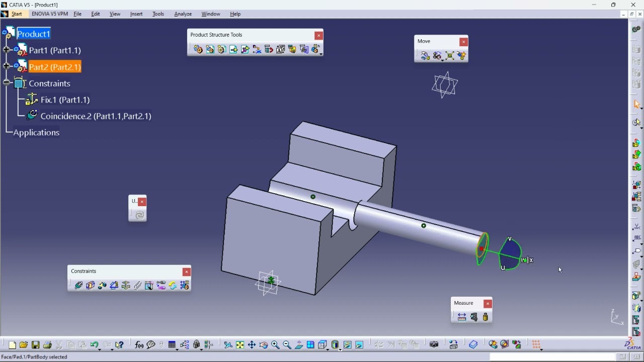The width and height of the screenshot is (644, 362).
Task: Select Fix.1 (Part1.1) constraint in tree
Action: click(65, 100)
